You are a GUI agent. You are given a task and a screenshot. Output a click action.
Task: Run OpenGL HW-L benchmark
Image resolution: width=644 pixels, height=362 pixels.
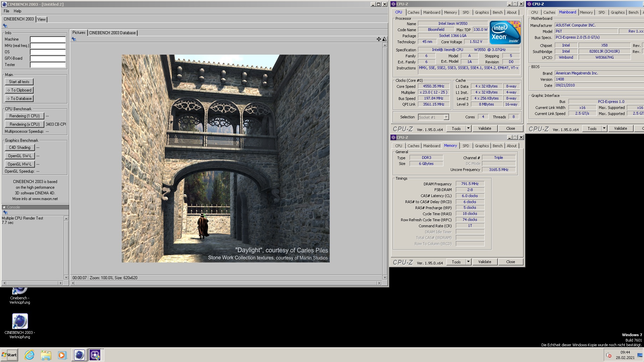19,164
